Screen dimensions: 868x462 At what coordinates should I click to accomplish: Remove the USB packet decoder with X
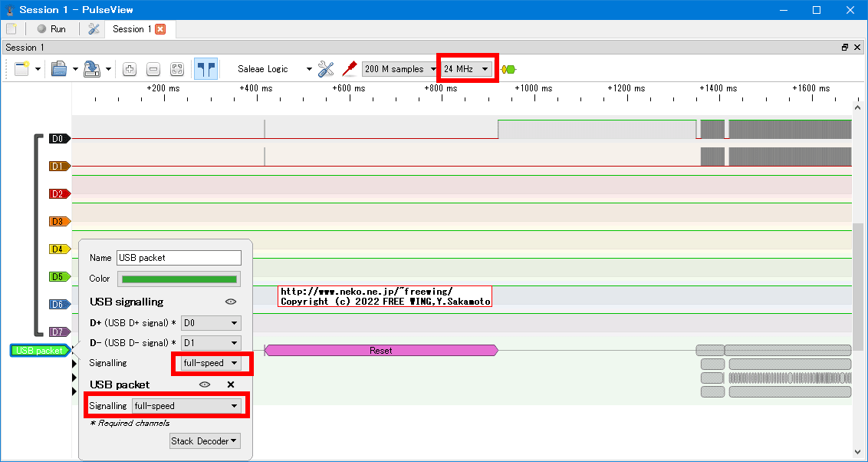point(230,384)
